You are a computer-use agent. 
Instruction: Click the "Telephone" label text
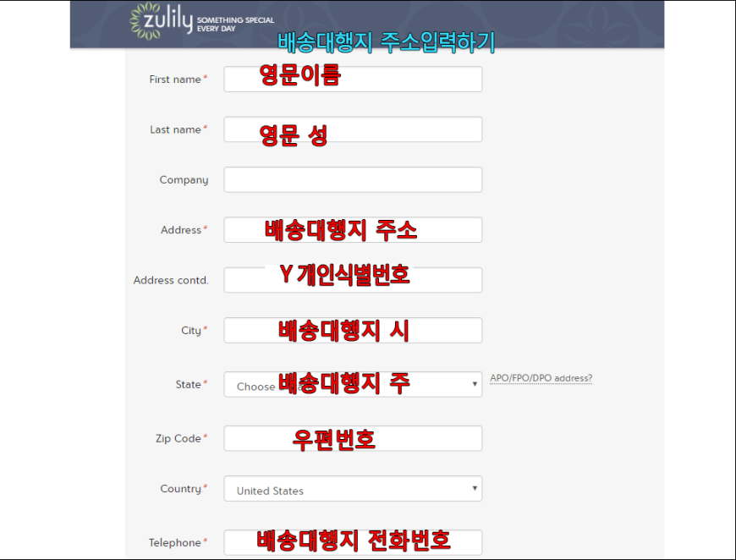click(175, 542)
